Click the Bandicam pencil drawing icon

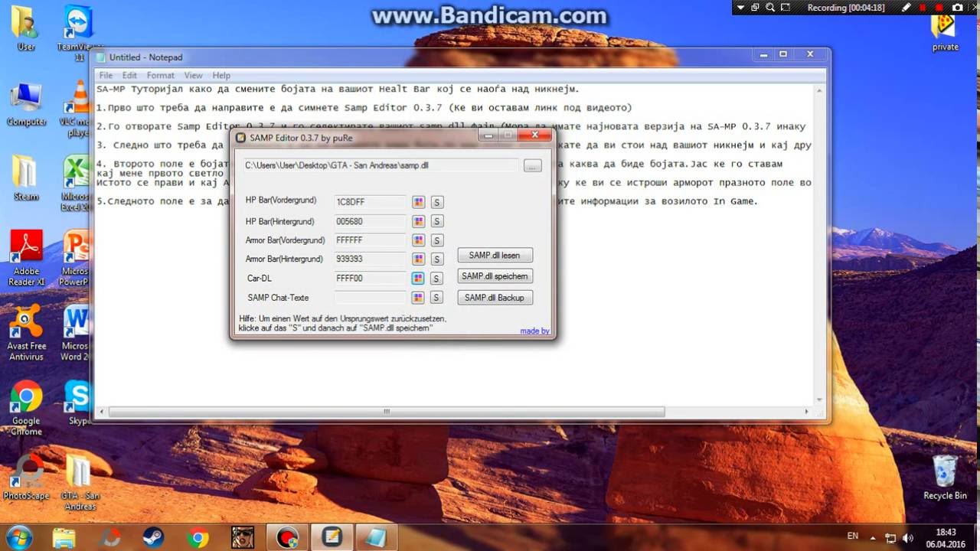pyautogui.click(x=906, y=8)
